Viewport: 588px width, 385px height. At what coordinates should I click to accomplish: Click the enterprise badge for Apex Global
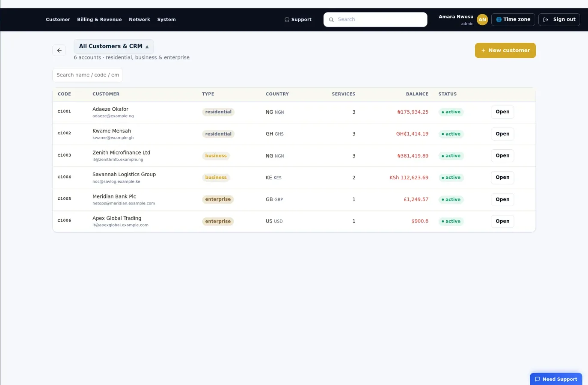[218, 221]
